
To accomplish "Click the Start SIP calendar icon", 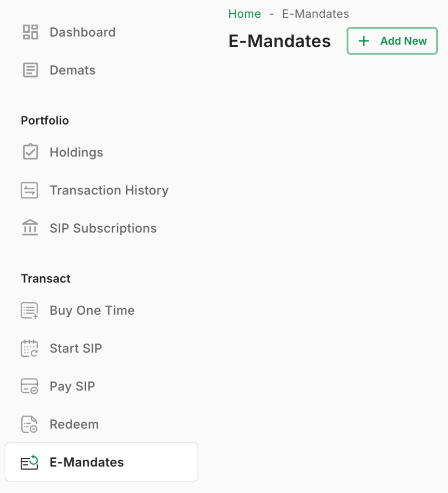I will 29,349.
